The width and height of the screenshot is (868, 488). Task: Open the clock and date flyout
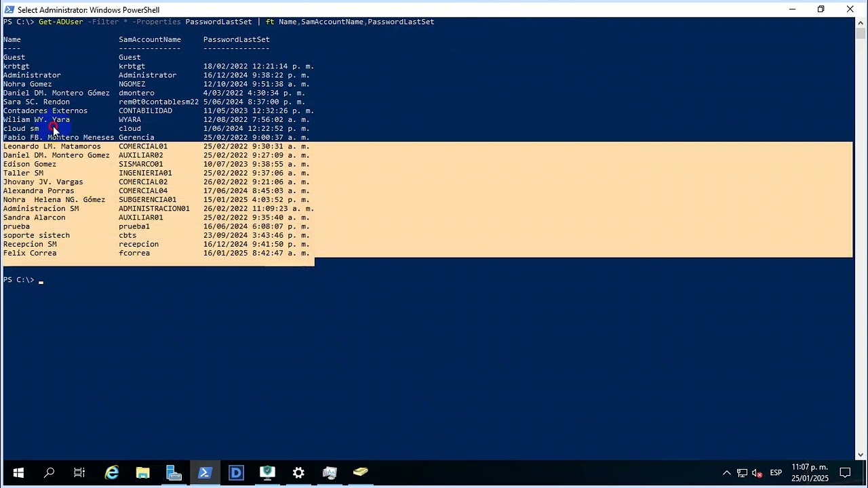pos(810,472)
